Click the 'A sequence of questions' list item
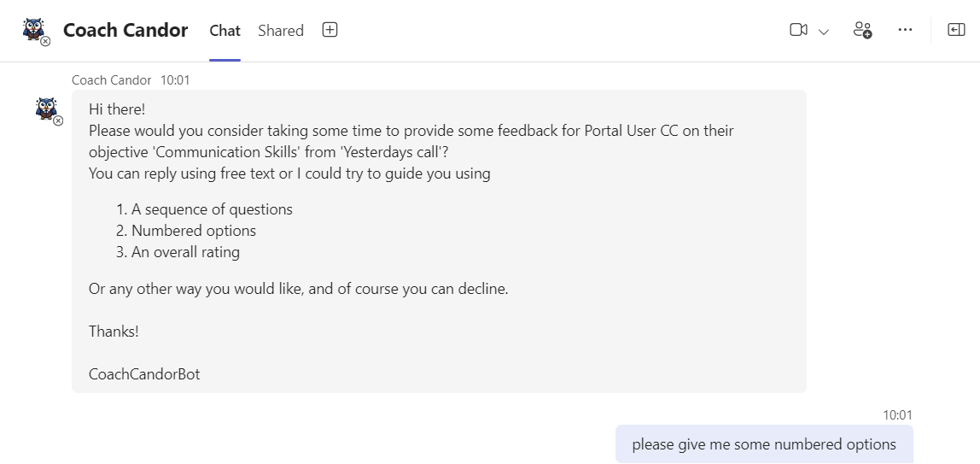The width and height of the screenshot is (980, 464). [204, 209]
